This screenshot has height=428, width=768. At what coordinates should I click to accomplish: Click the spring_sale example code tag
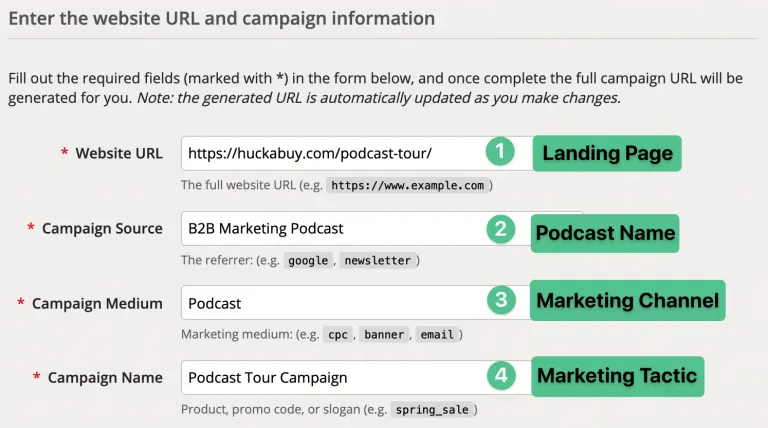[432, 410]
